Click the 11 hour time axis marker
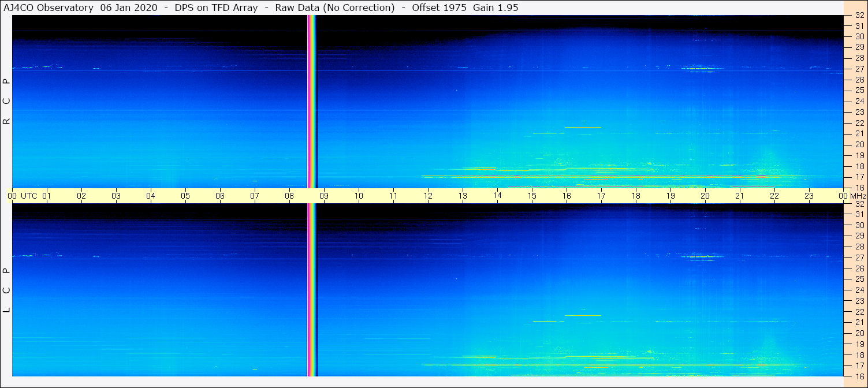This screenshot has height=388, width=868. pos(393,196)
